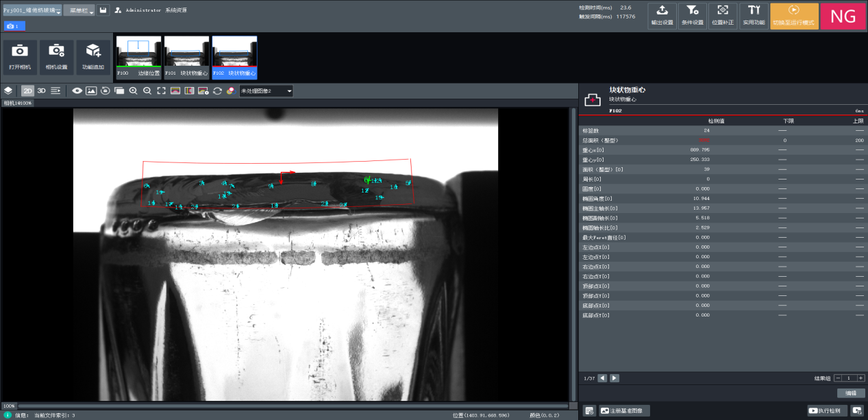Select the F101 块状物重心 tool thumbnail
Image resolution: width=868 pixels, height=420 pixels.
186,57
